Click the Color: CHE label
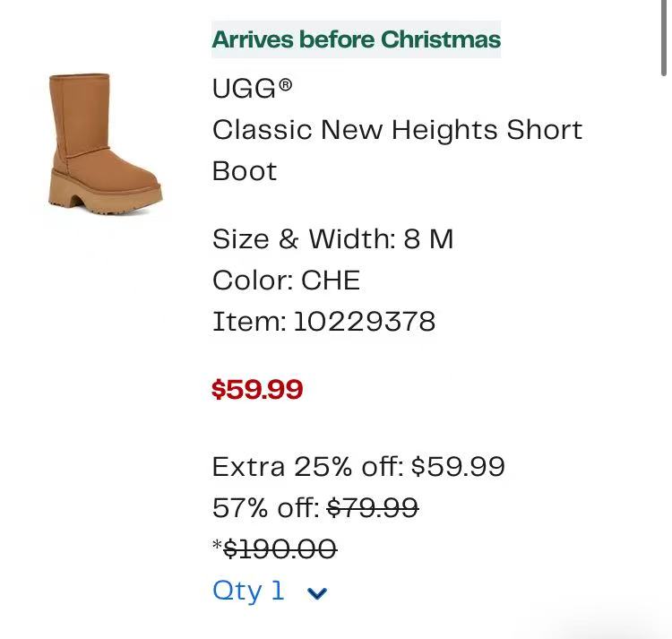The height and width of the screenshot is (639, 672). (x=287, y=281)
